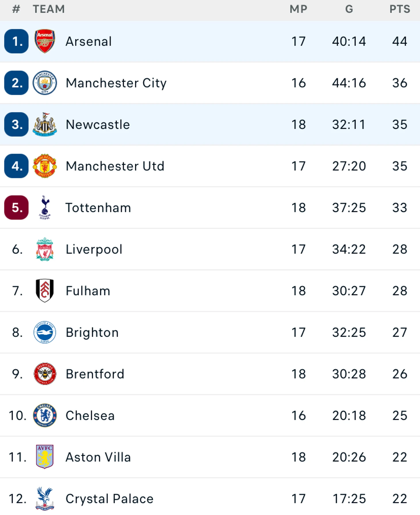
Task: Click the Aston Villa AVFC crest
Action: pos(45,457)
